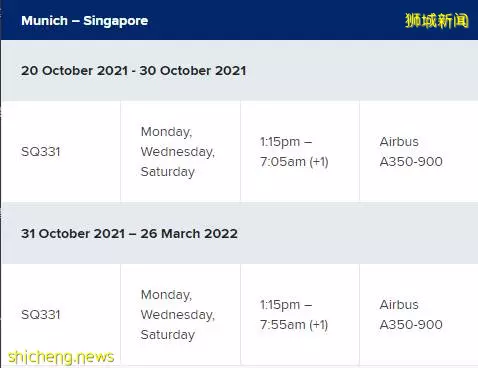478x368 pixels.
Task: Click the first SQ331 flight number
Action: [41, 152]
